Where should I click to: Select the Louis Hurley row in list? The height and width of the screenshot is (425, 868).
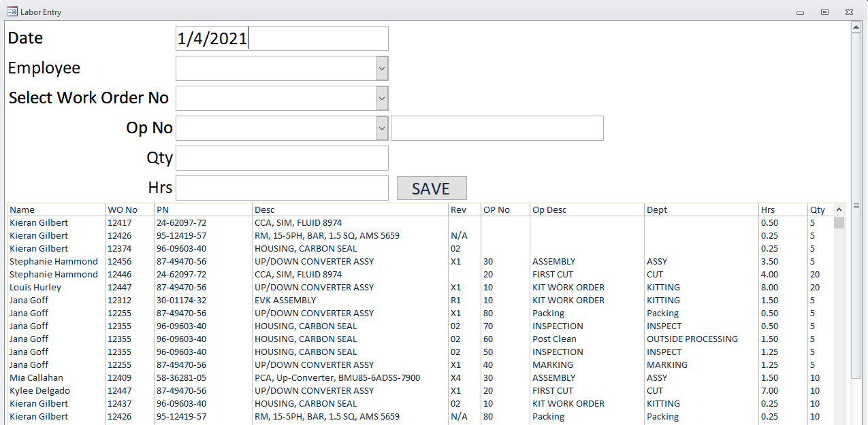(35, 288)
